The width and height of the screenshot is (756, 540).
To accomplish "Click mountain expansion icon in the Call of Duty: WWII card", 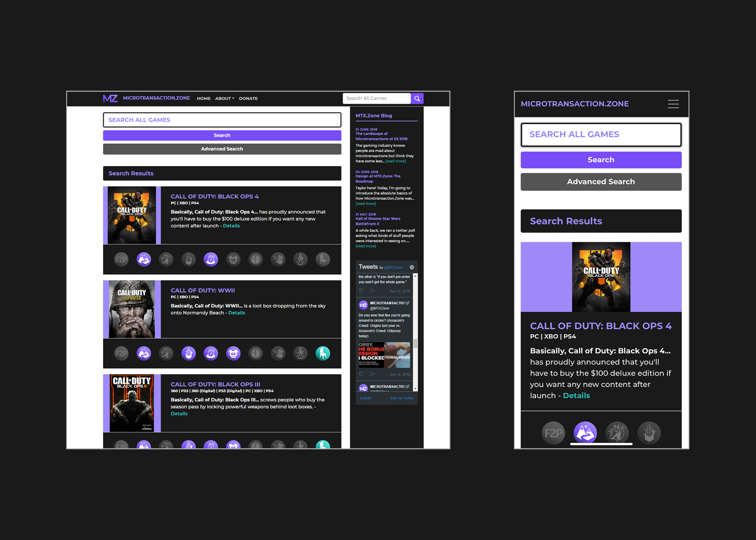I will pyautogui.click(x=144, y=353).
